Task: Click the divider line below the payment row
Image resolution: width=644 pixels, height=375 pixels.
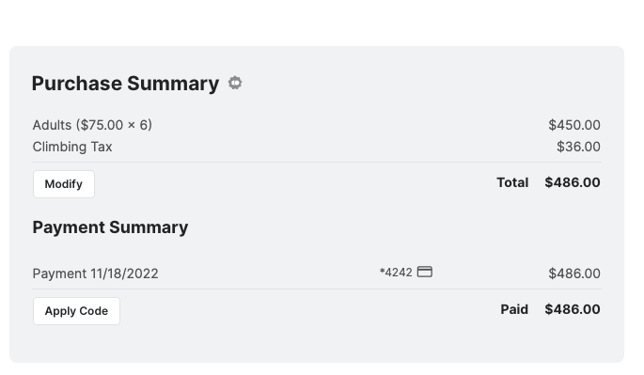Action: tap(317, 289)
